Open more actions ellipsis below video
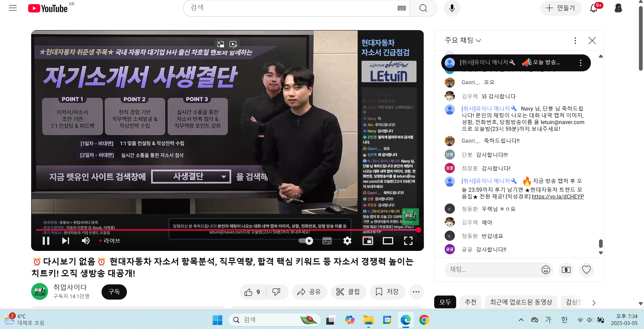The width and height of the screenshot is (644, 329). [x=416, y=292]
